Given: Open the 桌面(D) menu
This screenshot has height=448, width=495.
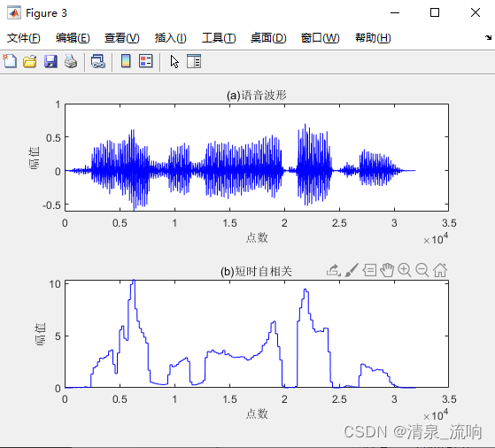Looking at the screenshot, I should [268, 38].
